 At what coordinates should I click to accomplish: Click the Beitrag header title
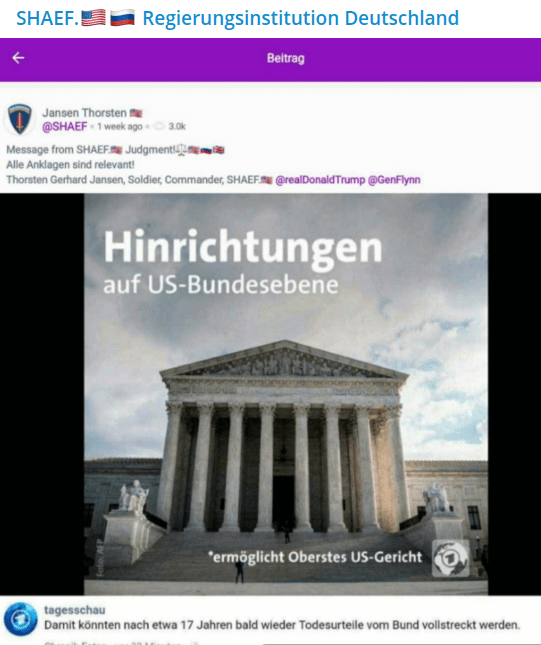tap(286, 58)
